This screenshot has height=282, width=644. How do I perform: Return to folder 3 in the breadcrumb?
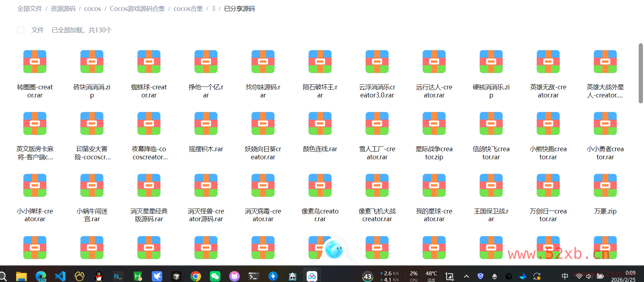tap(213, 8)
